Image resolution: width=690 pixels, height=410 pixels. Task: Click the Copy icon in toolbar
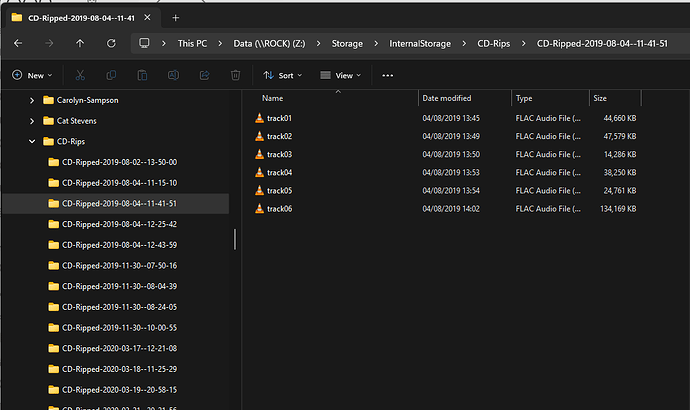point(111,75)
